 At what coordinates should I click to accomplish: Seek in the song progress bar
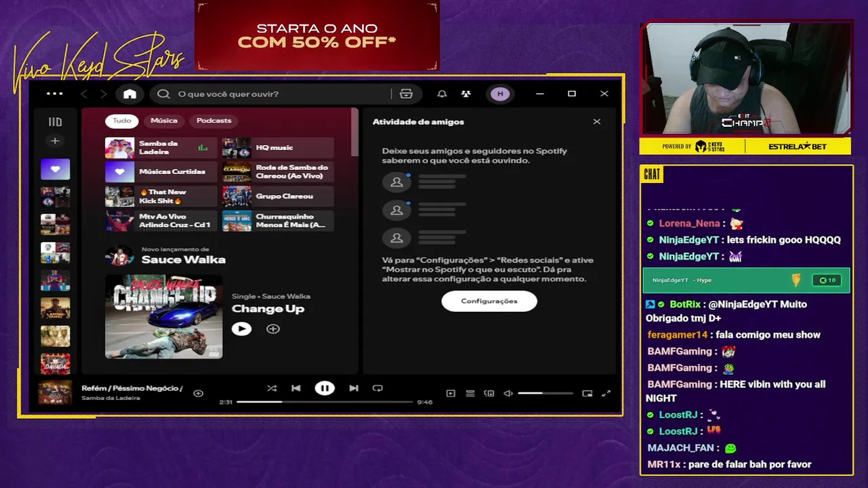point(324,402)
